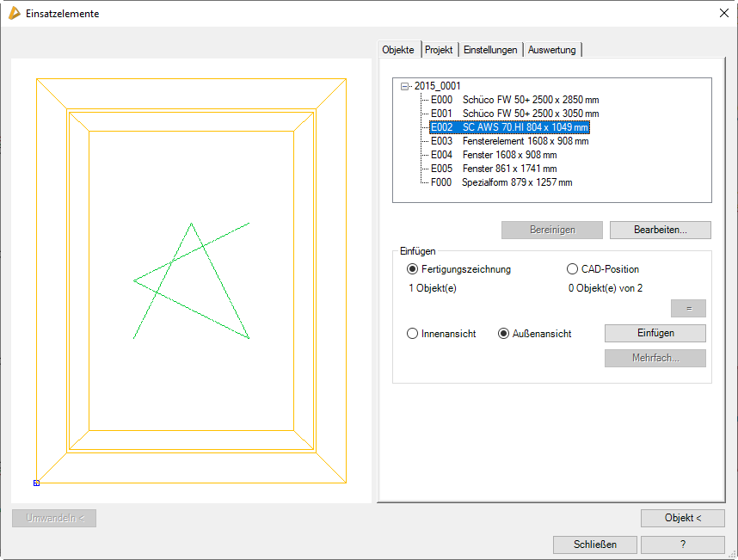Open the Einstellungen tab
This screenshot has height=560, width=738.
coord(490,50)
